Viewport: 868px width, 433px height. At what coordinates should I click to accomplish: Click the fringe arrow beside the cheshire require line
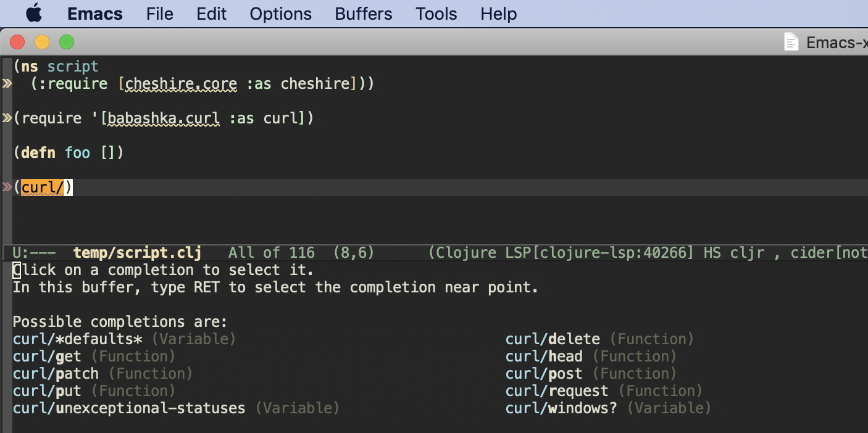[x=6, y=84]
